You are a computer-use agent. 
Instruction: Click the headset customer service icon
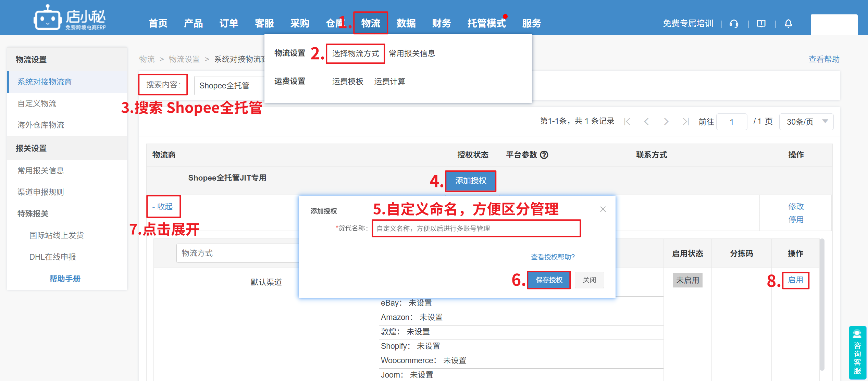pos(734,24)
